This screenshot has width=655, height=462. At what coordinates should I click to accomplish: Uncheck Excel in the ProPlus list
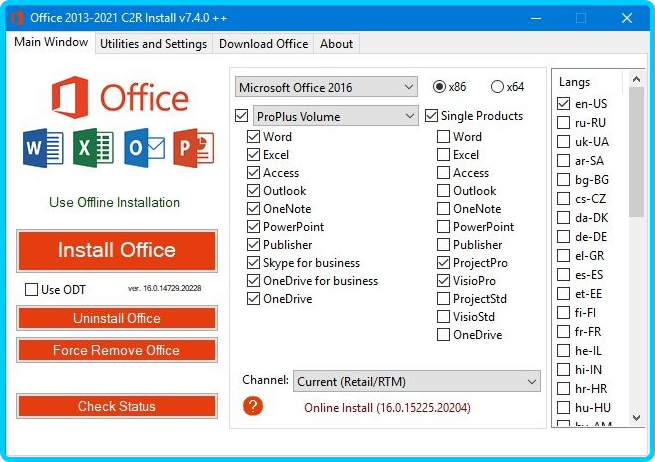253,155
